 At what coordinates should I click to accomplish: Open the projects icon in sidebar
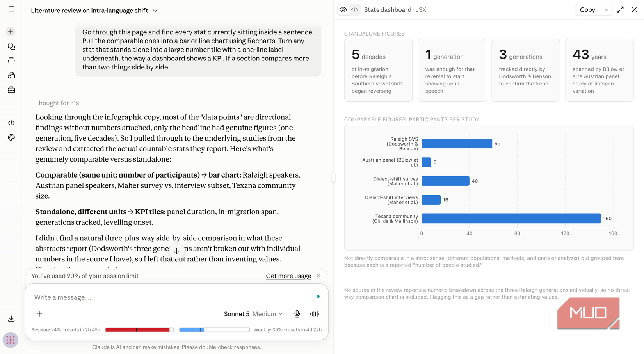(x=11, y=61)
